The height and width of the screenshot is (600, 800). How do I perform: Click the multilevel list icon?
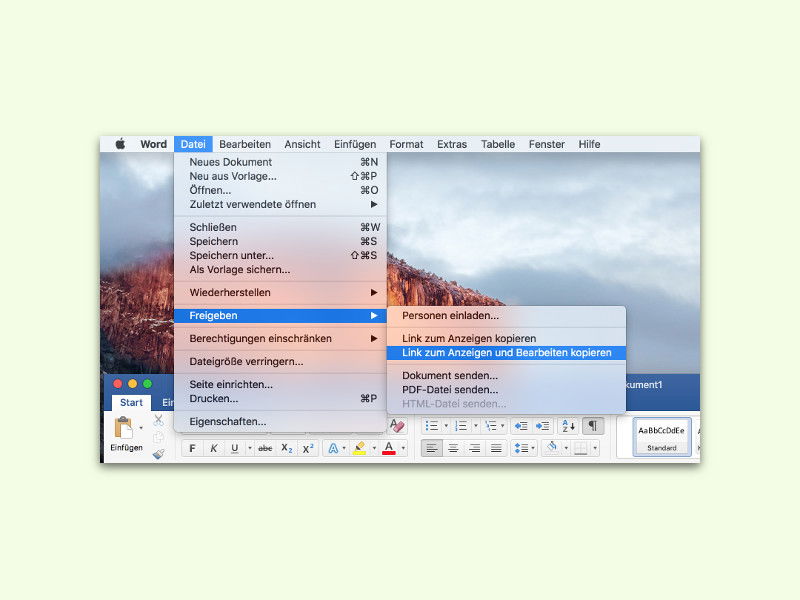(x=491, y=426)
